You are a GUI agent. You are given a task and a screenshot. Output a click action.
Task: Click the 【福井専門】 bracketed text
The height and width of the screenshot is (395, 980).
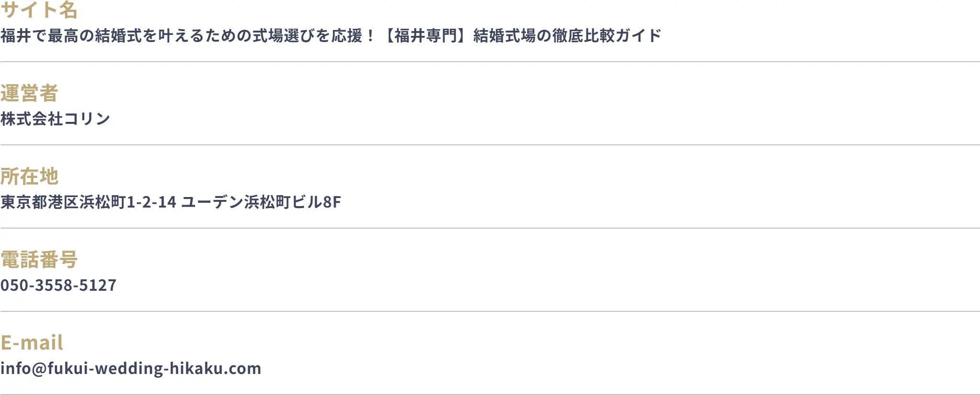(427, 36)
